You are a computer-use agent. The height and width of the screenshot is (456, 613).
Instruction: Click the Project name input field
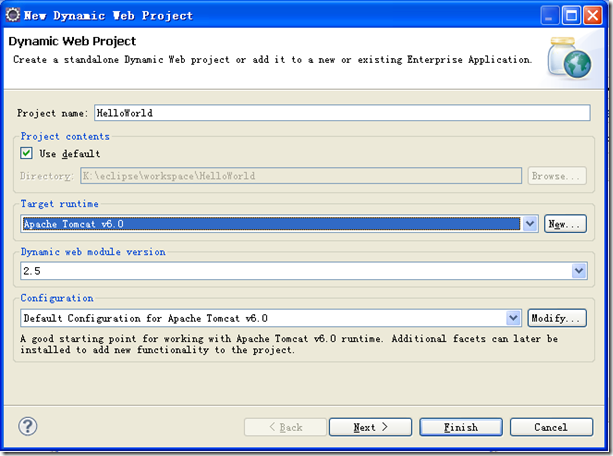tap(342, 113)
